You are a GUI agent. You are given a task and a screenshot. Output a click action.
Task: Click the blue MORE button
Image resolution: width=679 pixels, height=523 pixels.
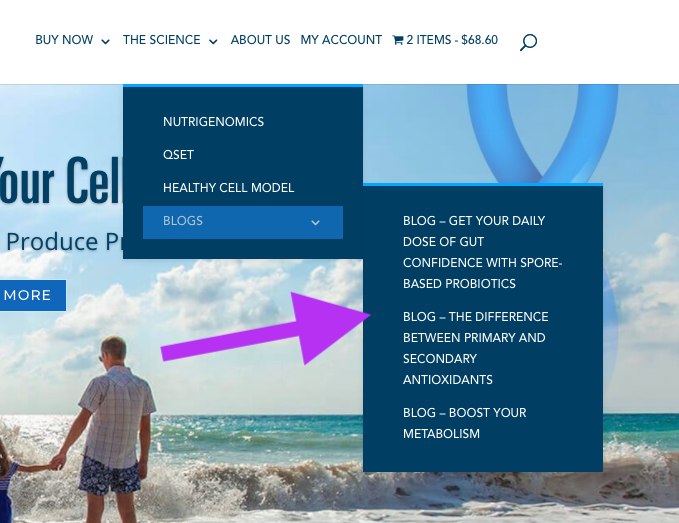[x=33, y=295]
